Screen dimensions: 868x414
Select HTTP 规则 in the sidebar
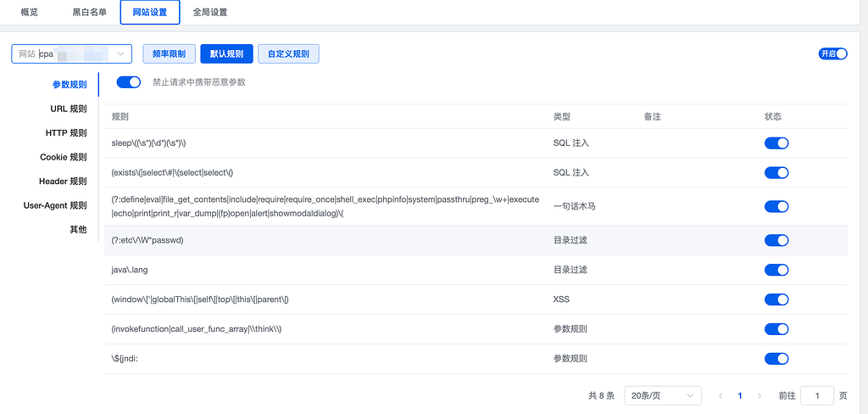pyautogui.click(x=66, y=133)
